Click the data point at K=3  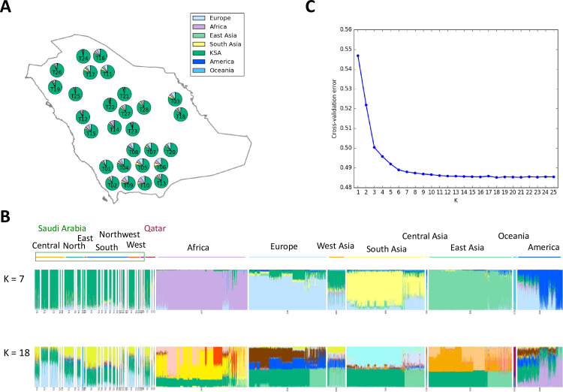click(374, 147)
